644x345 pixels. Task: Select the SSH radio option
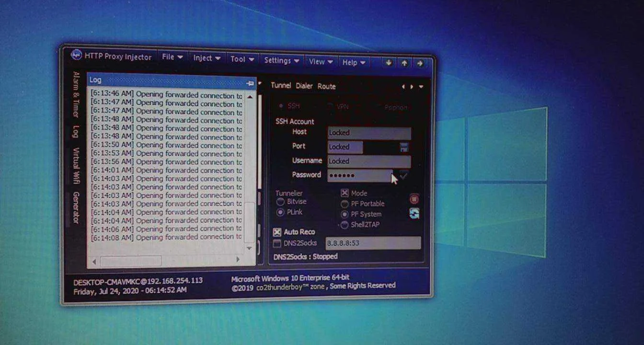tap(290, 105)
